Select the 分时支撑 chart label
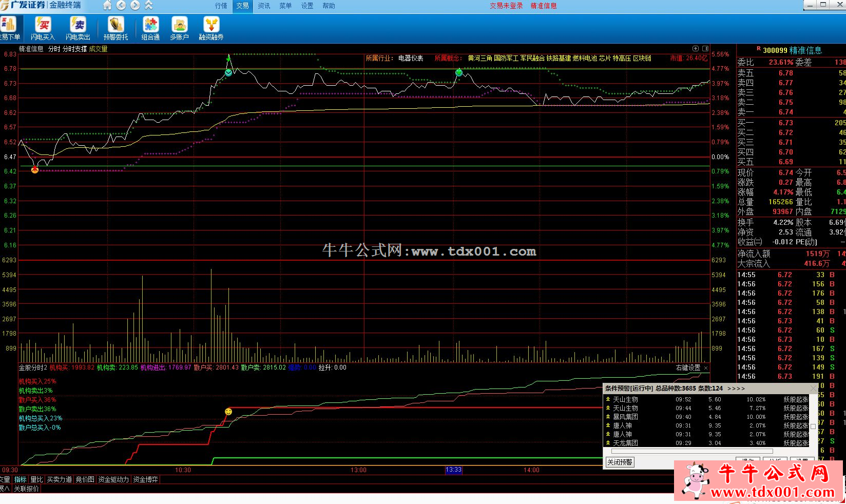The image size is (846, 504). 75,49
